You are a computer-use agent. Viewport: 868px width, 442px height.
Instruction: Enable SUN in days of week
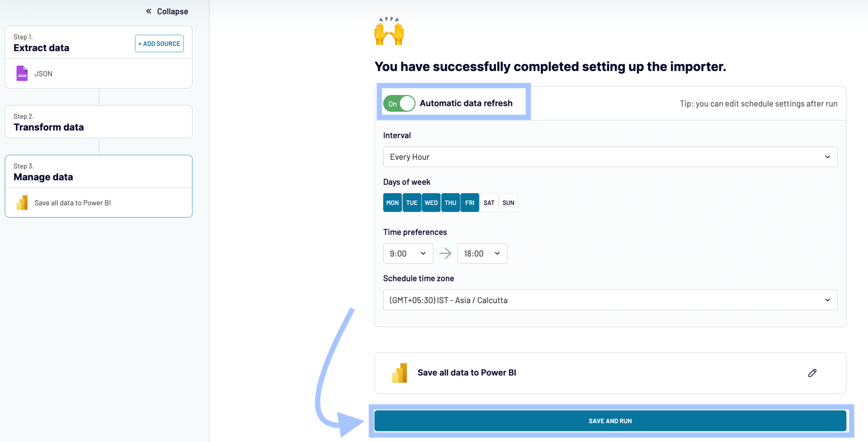click(x=508, y=203)
